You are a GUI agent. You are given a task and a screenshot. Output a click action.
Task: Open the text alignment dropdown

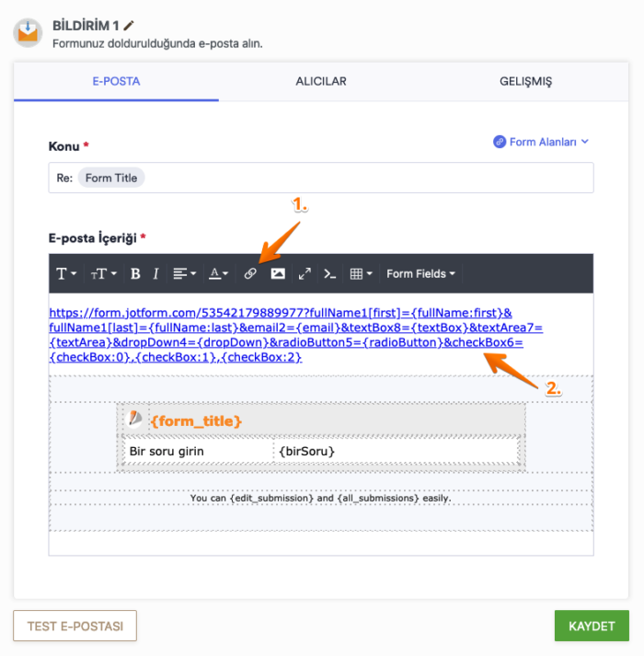pyautogui.click(x=184, y=273)
